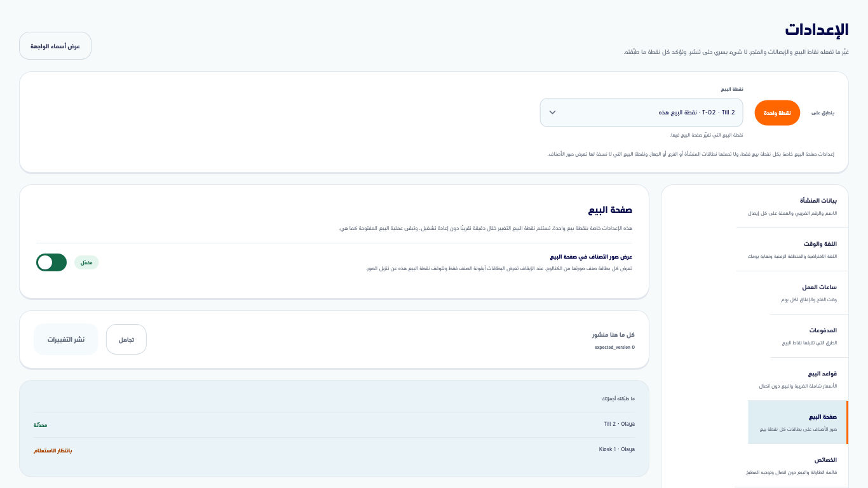Click the مفعّل status badge
This screenshot has height=488, width=868.
pyautogui.click(x=86, y=262)
